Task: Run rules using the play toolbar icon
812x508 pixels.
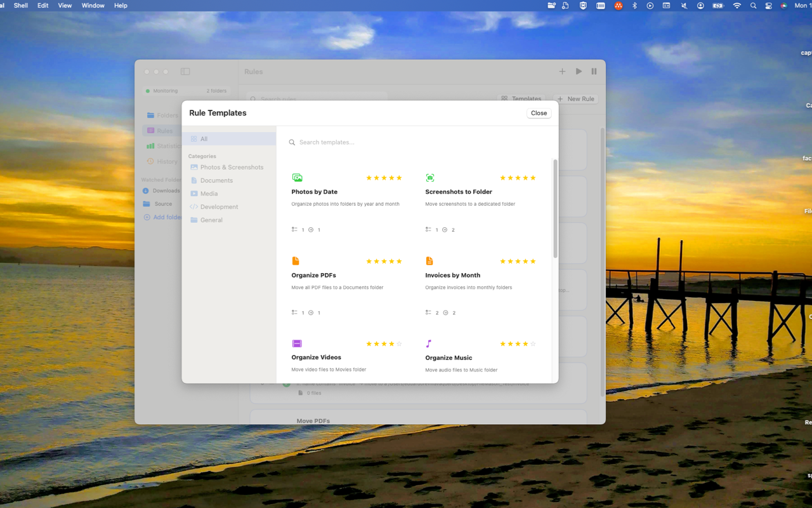Action: (x=578, y=71)
